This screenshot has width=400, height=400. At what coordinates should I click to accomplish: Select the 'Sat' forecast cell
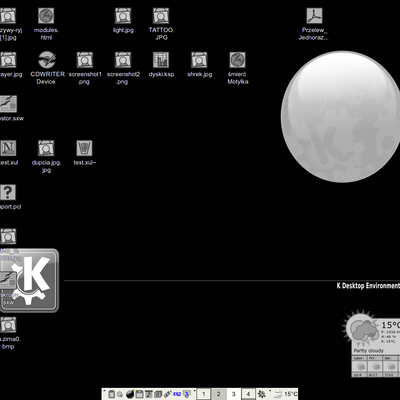click(x=391, y=366)
